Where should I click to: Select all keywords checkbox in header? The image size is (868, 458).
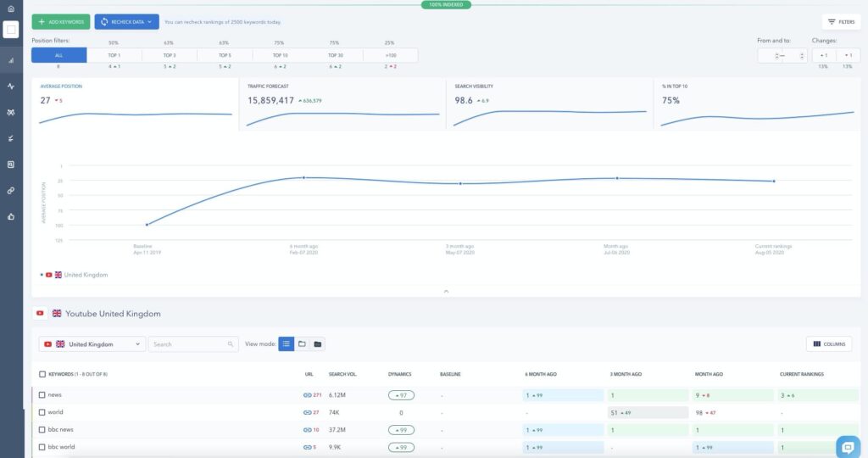pos(42,374)
